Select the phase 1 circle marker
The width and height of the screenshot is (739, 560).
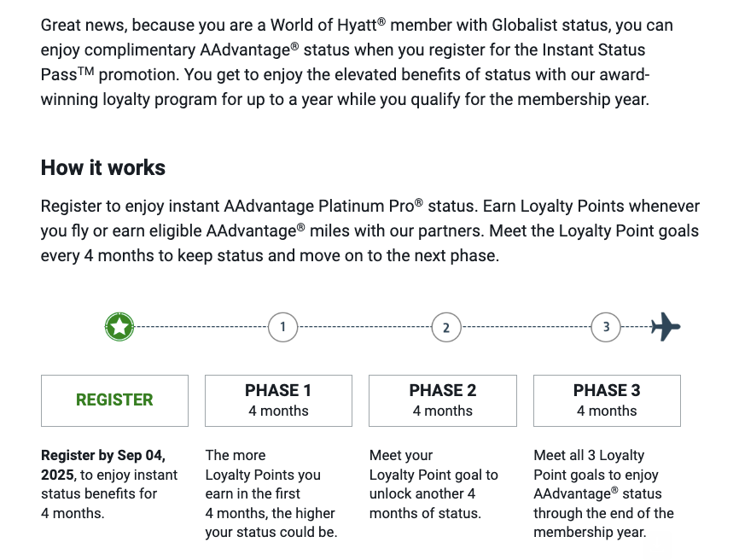pyautogui.click(x=282, y=327)
